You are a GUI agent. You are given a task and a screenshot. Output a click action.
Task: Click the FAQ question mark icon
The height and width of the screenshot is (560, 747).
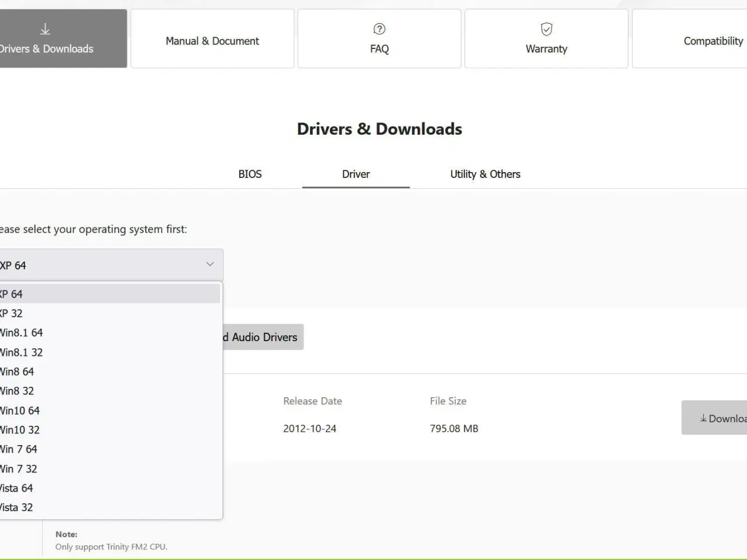[379, 29]
